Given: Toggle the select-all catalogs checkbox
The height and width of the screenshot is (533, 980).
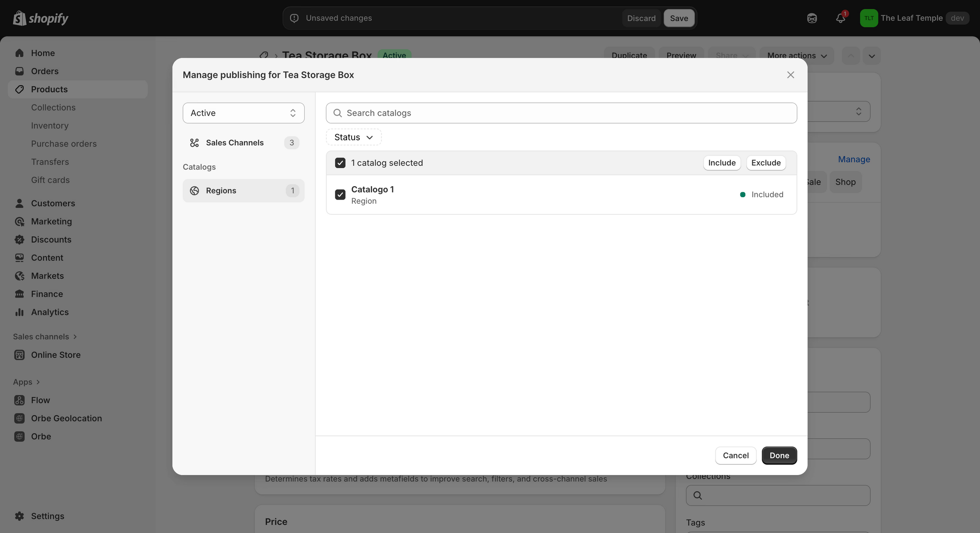Looking at the screenshot, I should tap(340, 163).
